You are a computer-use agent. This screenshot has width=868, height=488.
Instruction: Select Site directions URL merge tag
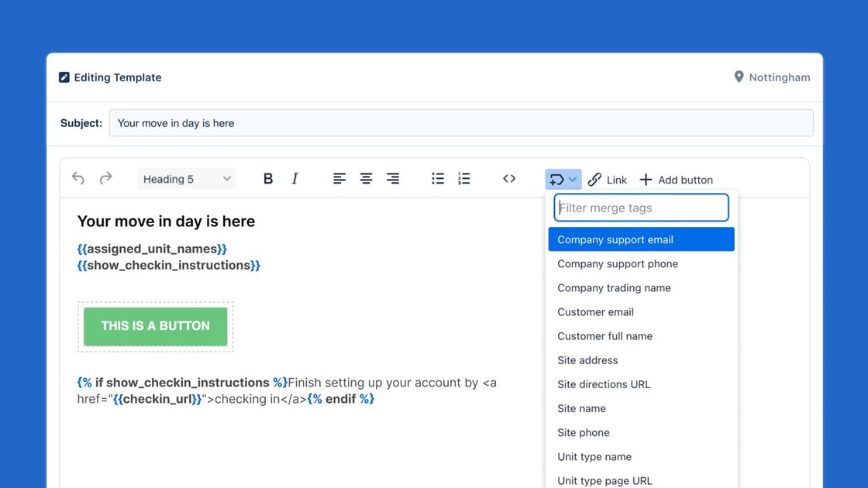pos(604,384)
